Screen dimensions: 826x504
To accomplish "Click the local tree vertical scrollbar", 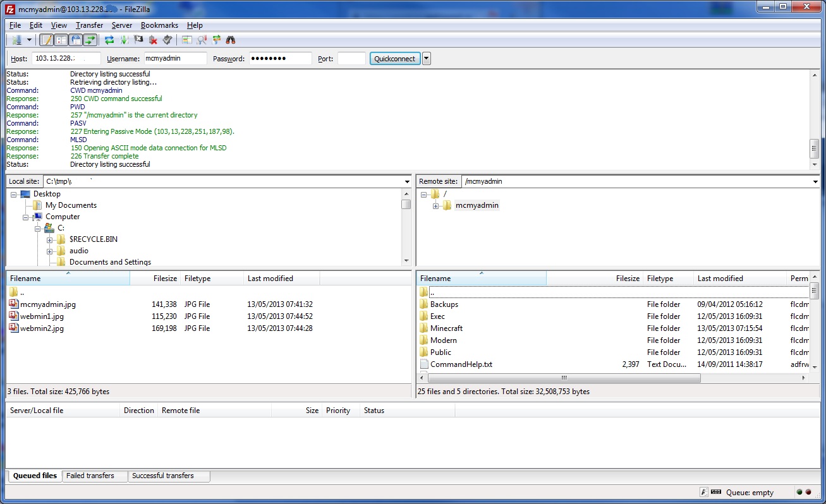I will [x=406, y=204].
